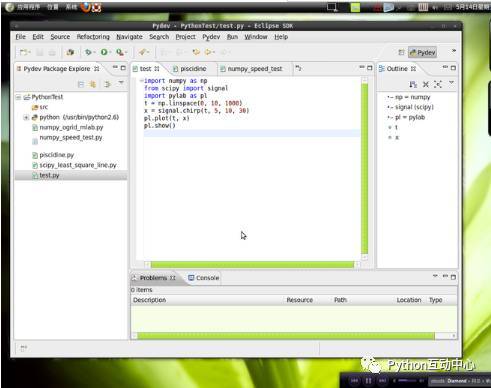Image resolution: width=491 pixels, height=388 pixels.
Task: Click the Back navigation arrow in toolbar
Action: [208, 52]
